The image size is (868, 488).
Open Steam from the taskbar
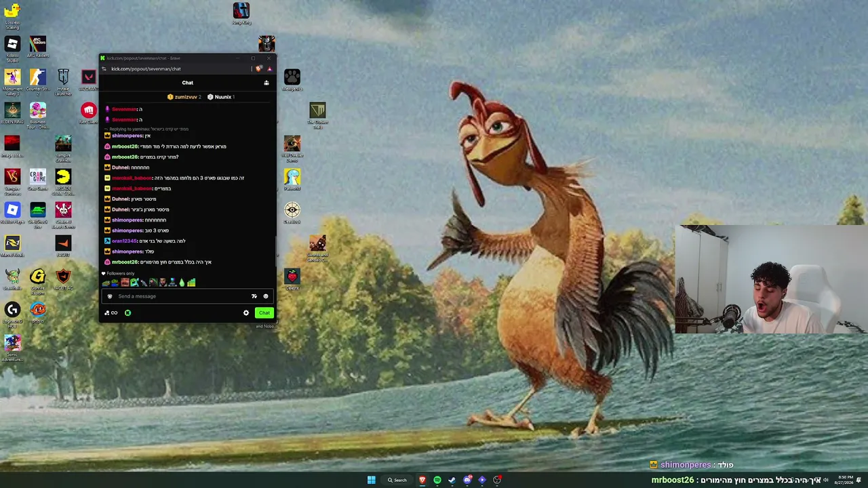tap(452, 480)
